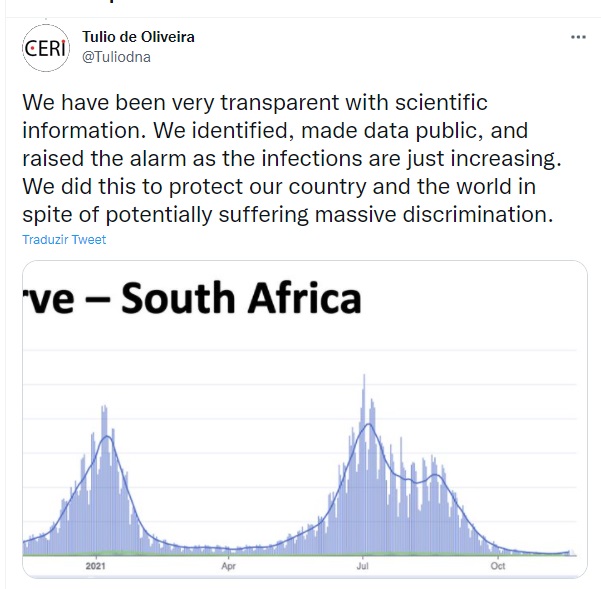Image resolution: width=601 pixels, height=589 pixels.
Task: Click the CERI profile avatar
Action: pyautogui.click(x=46, y=49)
